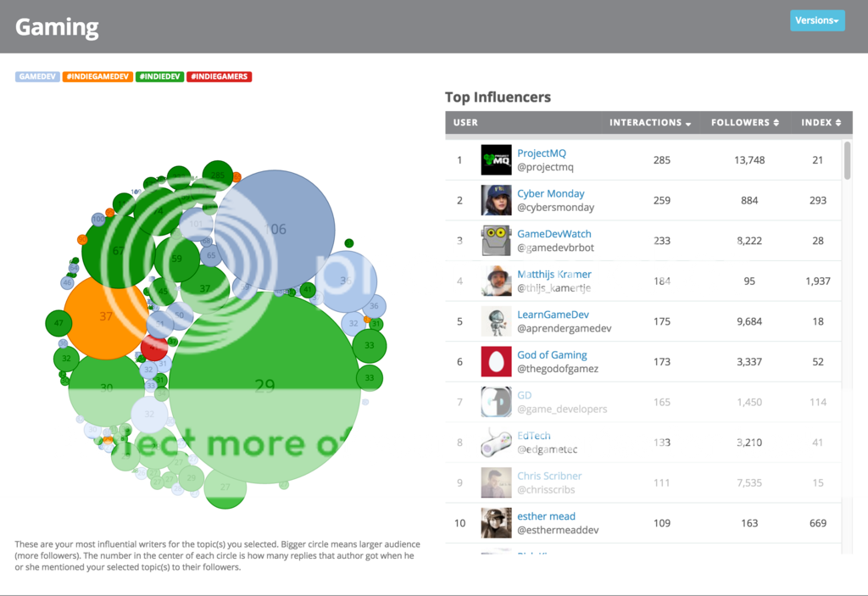Click ProjectMQ avatar icon
The height and width of the screenshot is (596, 868).
tap(496, 159)
